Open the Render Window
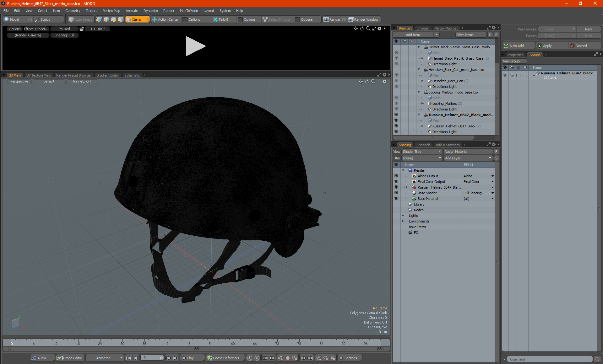 click(363, 19)
